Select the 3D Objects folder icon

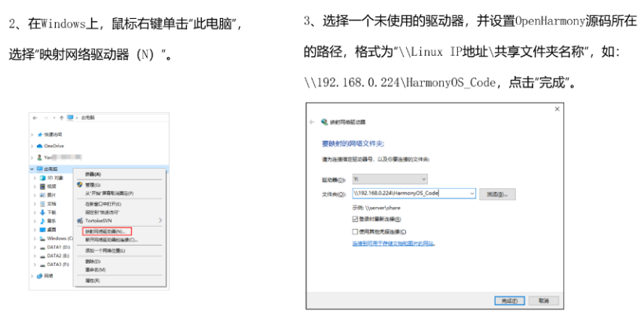coord(42,178)
